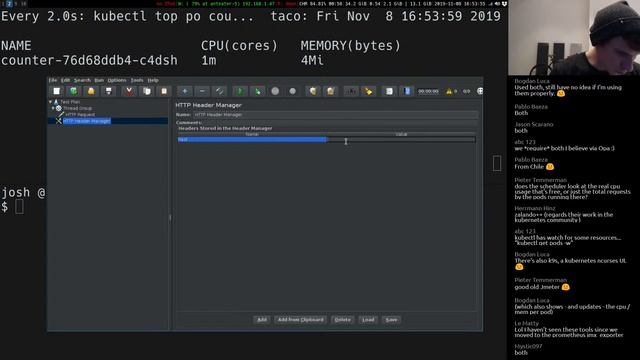Start the test with green play icon
Viewport: 640px width, 360px height.
(x=240, y=91)
